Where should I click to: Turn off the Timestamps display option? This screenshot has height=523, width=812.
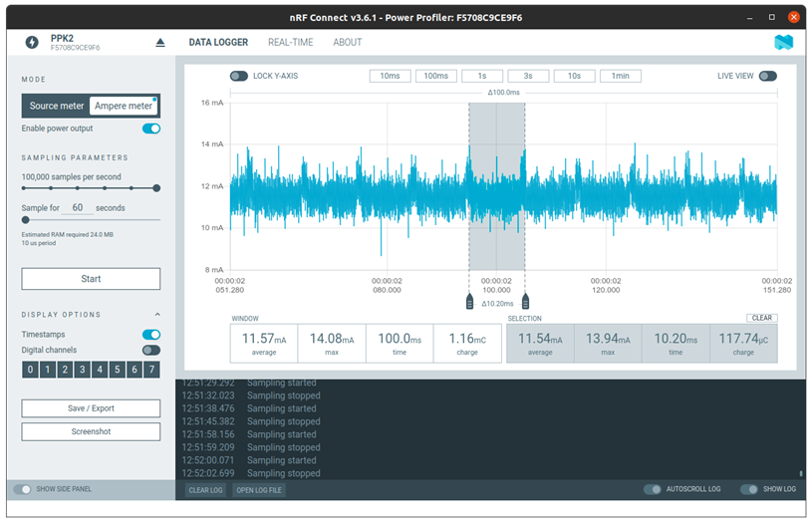pos(151,335)
